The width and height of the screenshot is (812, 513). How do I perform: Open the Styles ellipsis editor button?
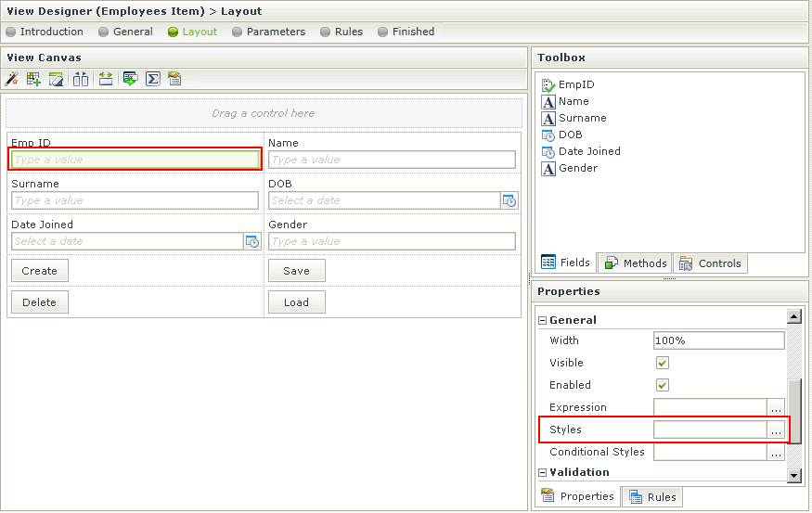click(x=776, y=430)
